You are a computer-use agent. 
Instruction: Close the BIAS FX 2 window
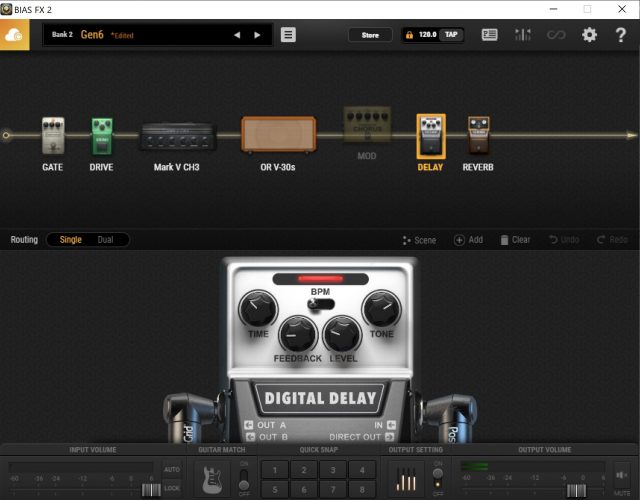(622, 9)
